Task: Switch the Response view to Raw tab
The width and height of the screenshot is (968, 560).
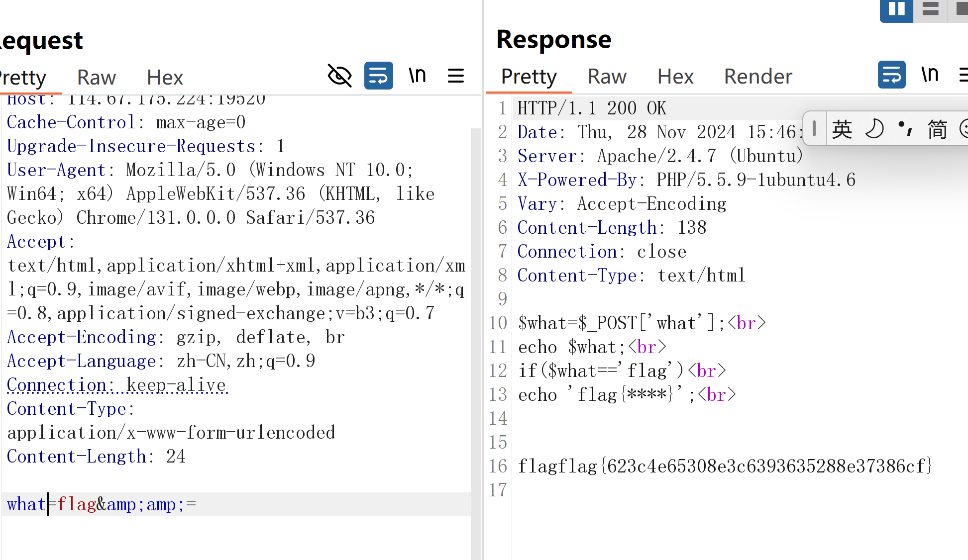Action: point(607,77)
